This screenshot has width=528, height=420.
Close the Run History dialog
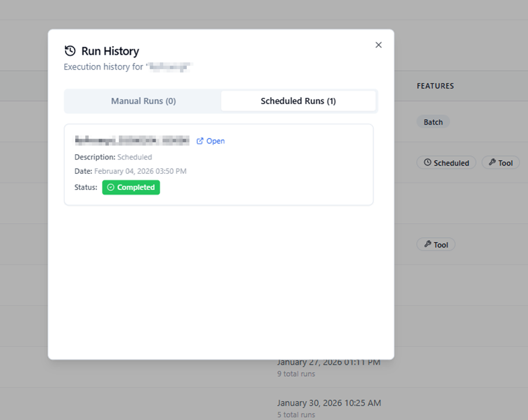tap(378, 45)
